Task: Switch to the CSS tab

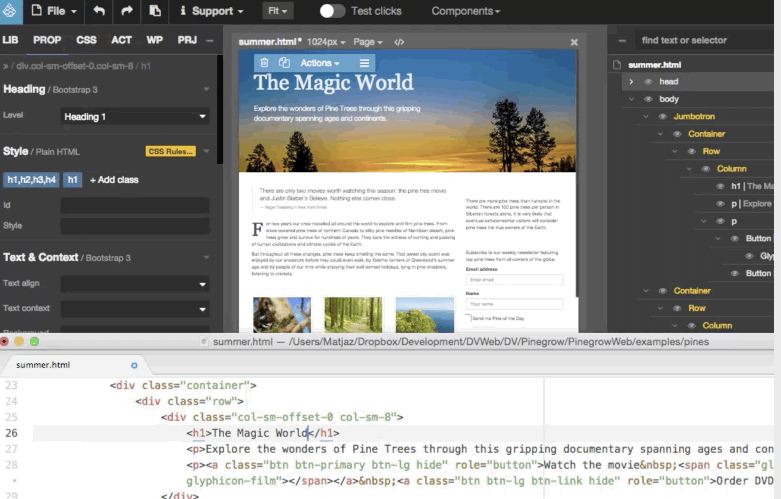Action: pos(87,40)
